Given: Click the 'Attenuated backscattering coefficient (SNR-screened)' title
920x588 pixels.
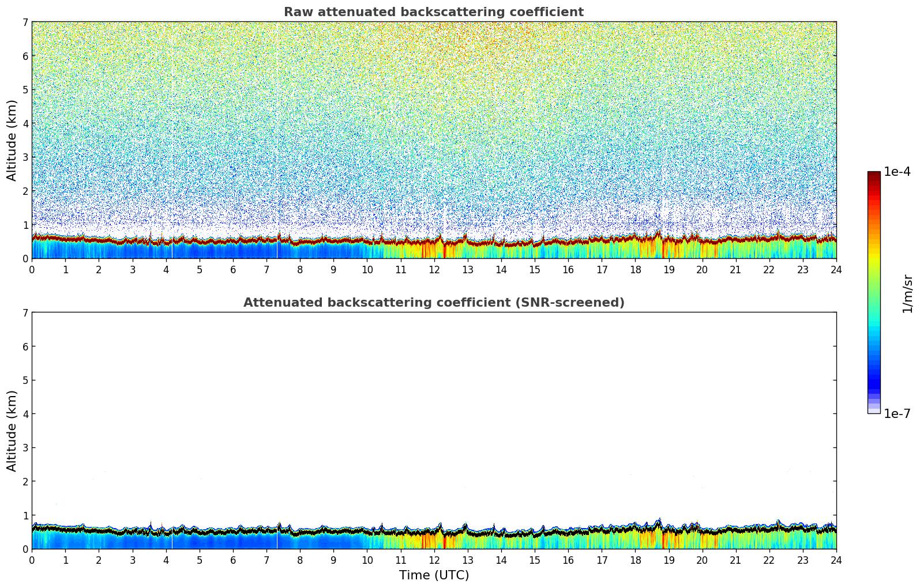Looking at the screenshot, I should click(x=434, y=303).
